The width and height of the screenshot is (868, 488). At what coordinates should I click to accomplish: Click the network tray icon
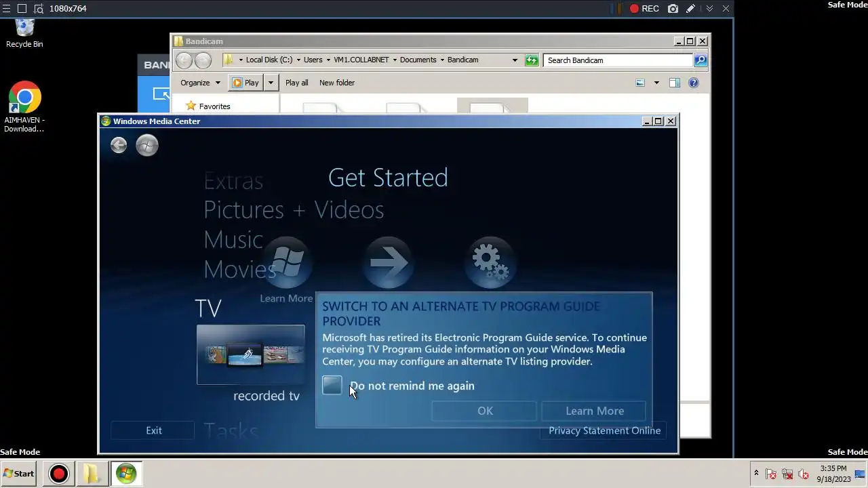[787, 474]
